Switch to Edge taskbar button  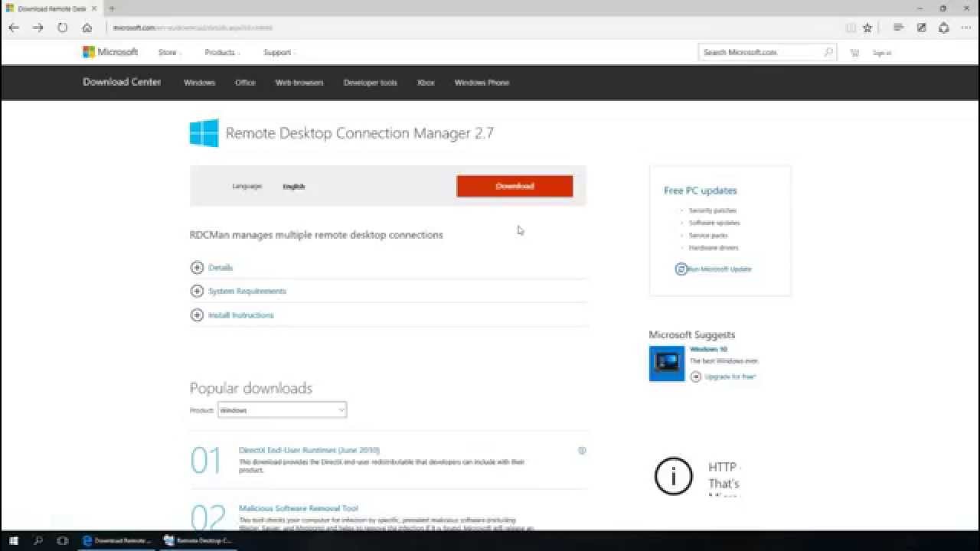116,540
